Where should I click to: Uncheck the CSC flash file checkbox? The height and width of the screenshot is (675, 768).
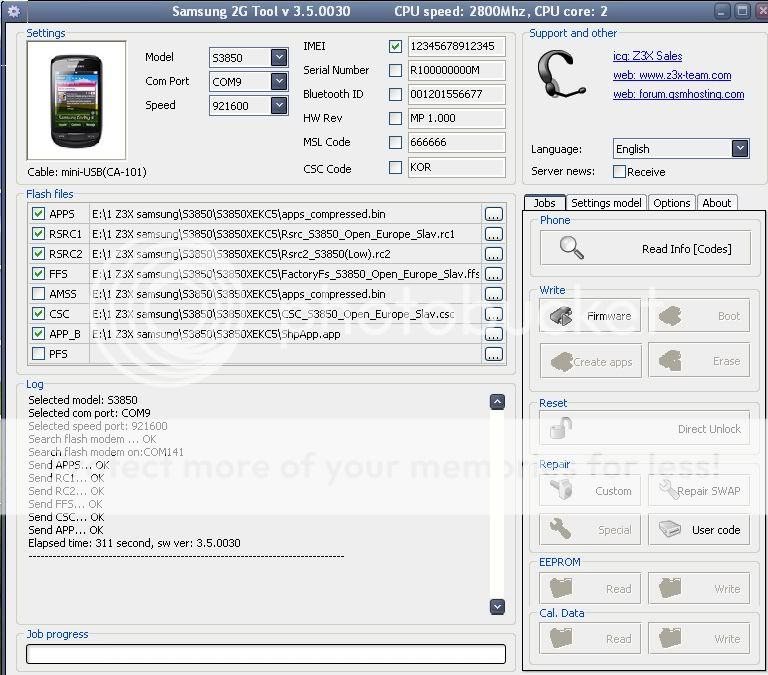coord(38,313)
